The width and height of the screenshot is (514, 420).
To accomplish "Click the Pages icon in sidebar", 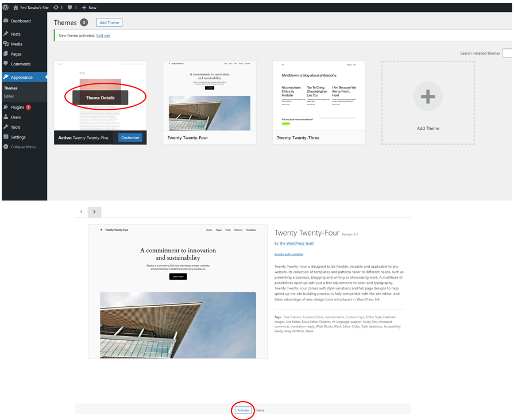I will coord(6,54).
